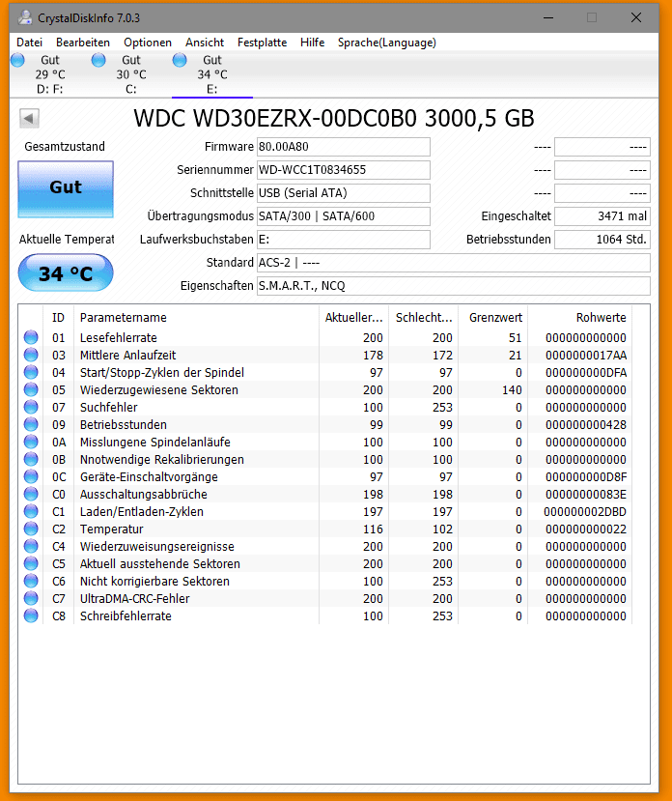Click threshold value 140 in Wiederzugewiesene Sektoren row
Viewport: 672px width, 801px height.
tap(512, 389)
